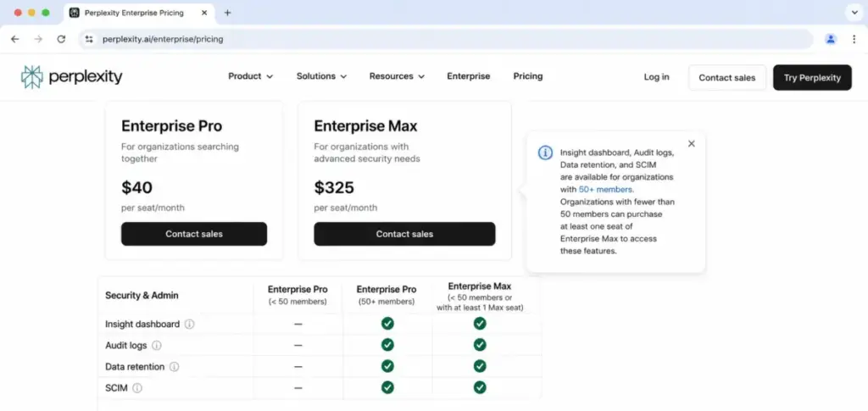
Task: Click the Audit logs info icon
Action: click(x=157, y=345)
